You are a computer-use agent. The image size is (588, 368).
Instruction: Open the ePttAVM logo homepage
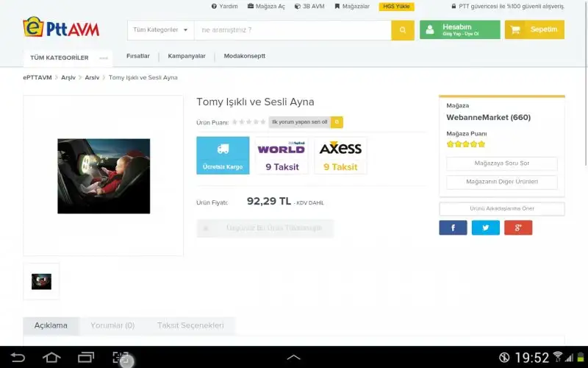click(61, 28)
